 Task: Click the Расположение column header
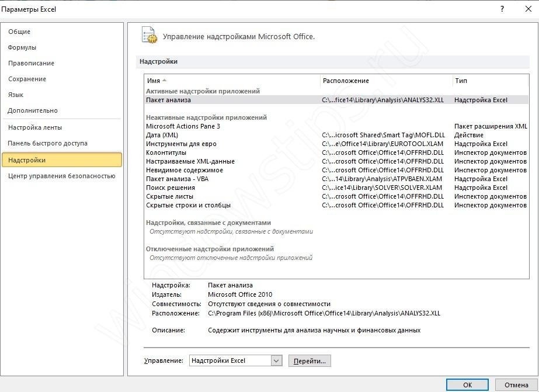coord(346,81)
